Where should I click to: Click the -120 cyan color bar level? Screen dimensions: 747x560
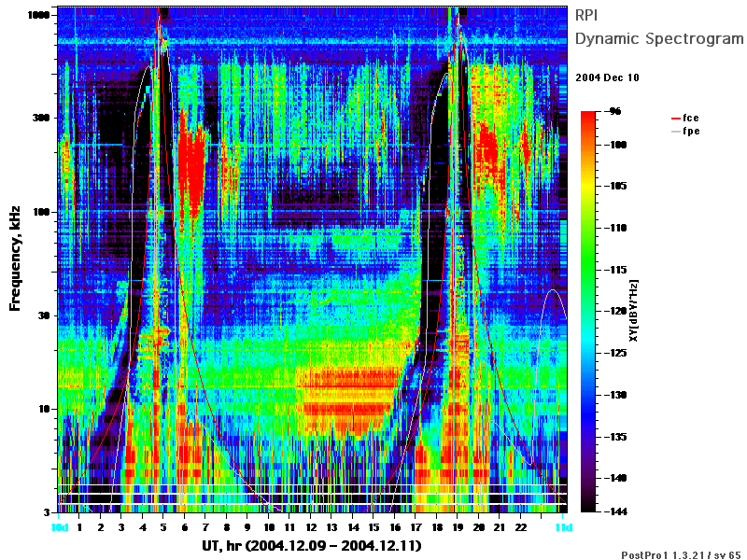617,311
